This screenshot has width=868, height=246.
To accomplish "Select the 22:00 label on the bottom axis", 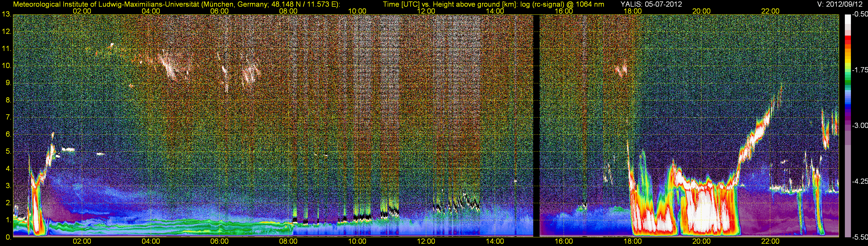I will coord(770,241).
